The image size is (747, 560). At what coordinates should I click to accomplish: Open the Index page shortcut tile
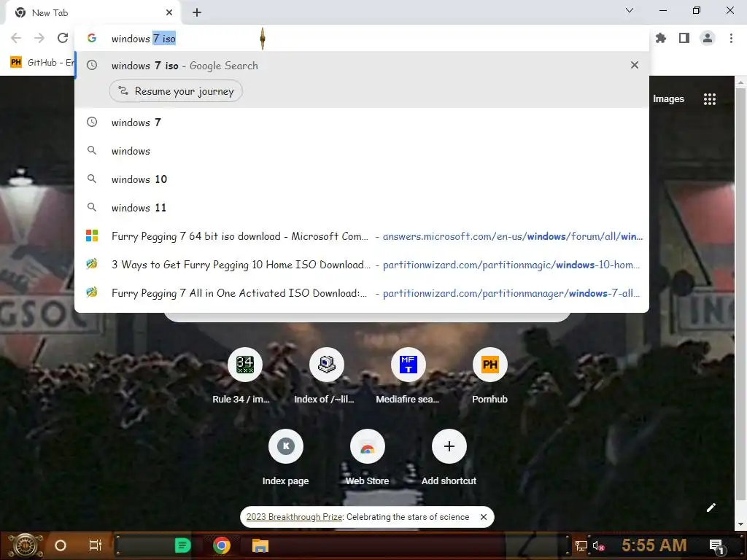pyautogui.click(x=285, y=458)
